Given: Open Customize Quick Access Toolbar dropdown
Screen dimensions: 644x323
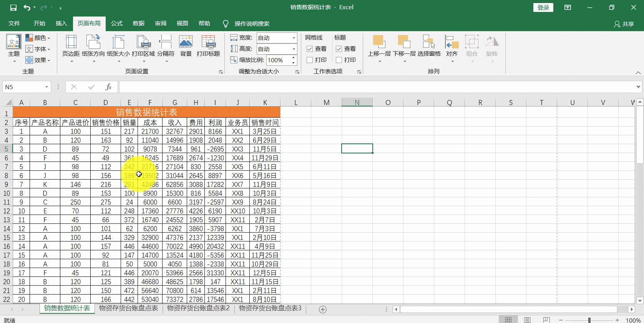Looking at the screenshot, I should tap(61, 8).
